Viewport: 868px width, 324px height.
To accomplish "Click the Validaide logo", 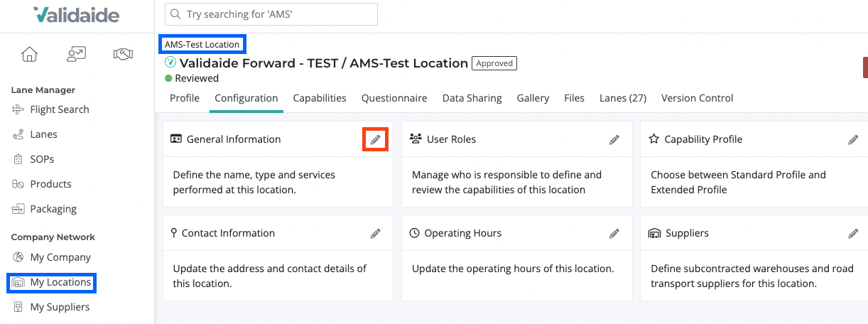I will coord(77,15).
